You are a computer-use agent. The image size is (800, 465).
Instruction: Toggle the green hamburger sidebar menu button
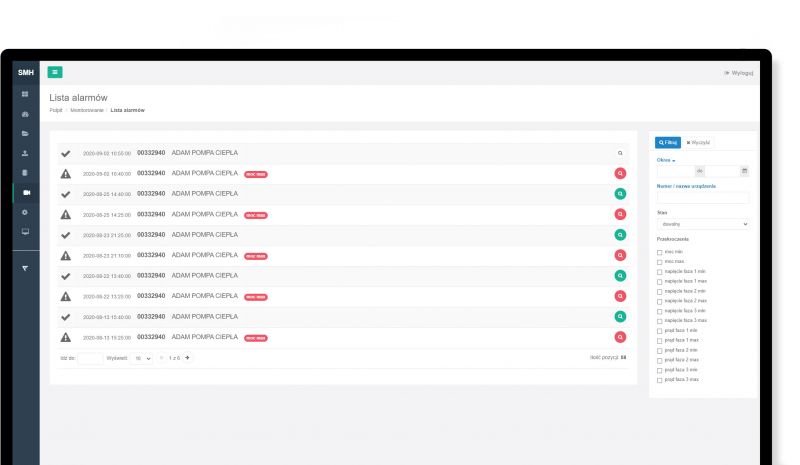[55, 72]
